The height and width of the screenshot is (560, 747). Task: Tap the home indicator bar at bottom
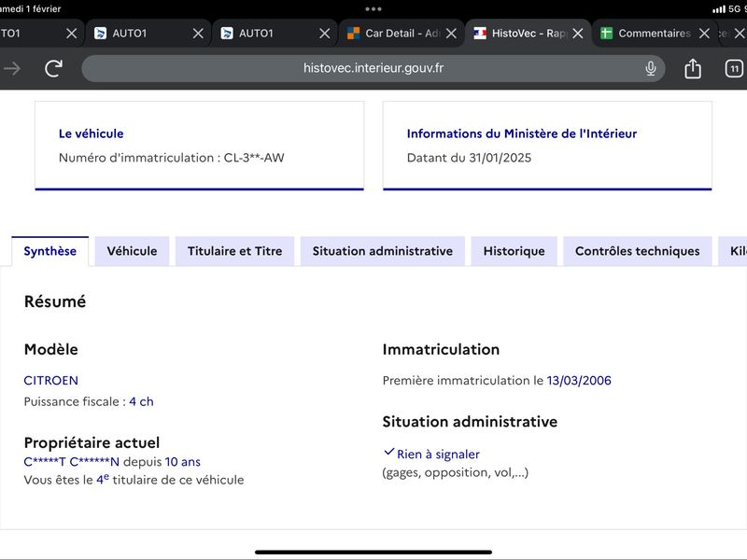coord(373,553)
